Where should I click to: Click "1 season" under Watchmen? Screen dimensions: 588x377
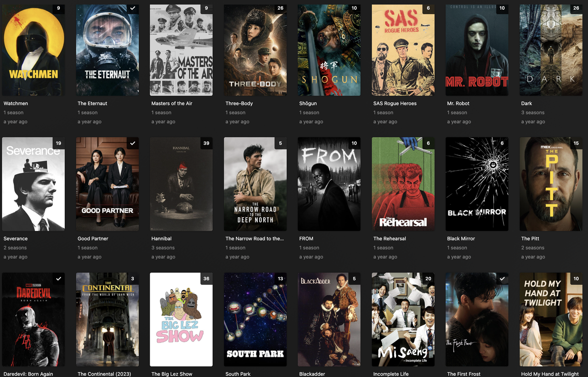tap(14, 113)
